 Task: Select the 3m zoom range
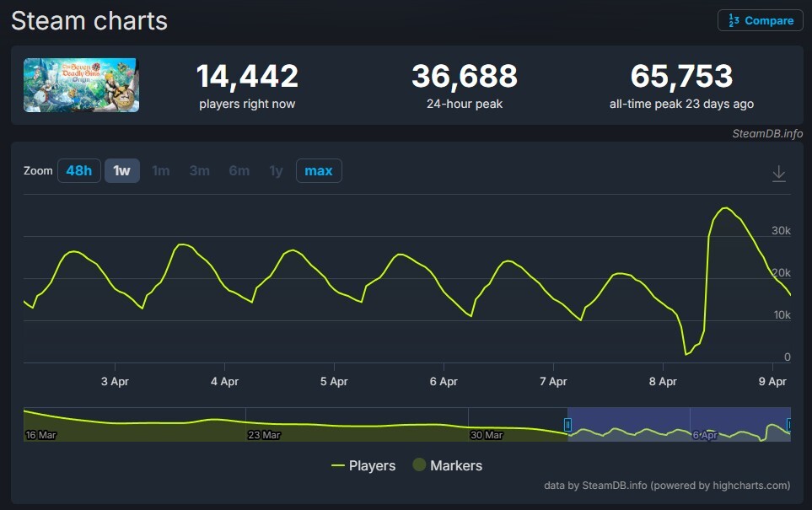coord(199,170)
